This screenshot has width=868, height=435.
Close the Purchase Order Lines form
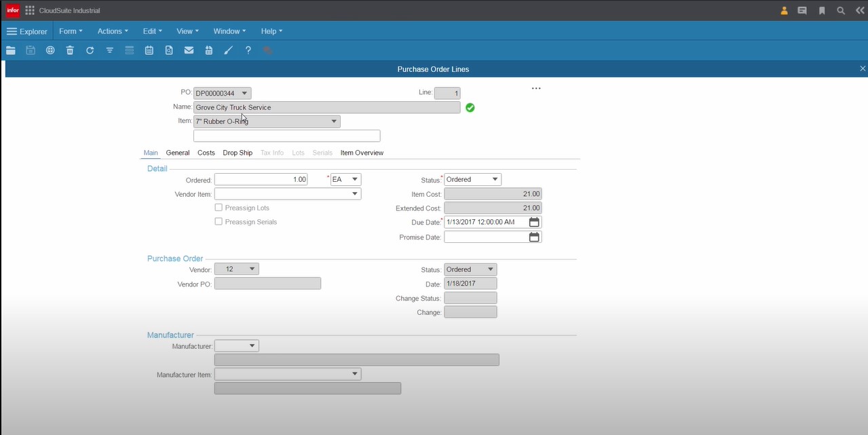(863, 69)
